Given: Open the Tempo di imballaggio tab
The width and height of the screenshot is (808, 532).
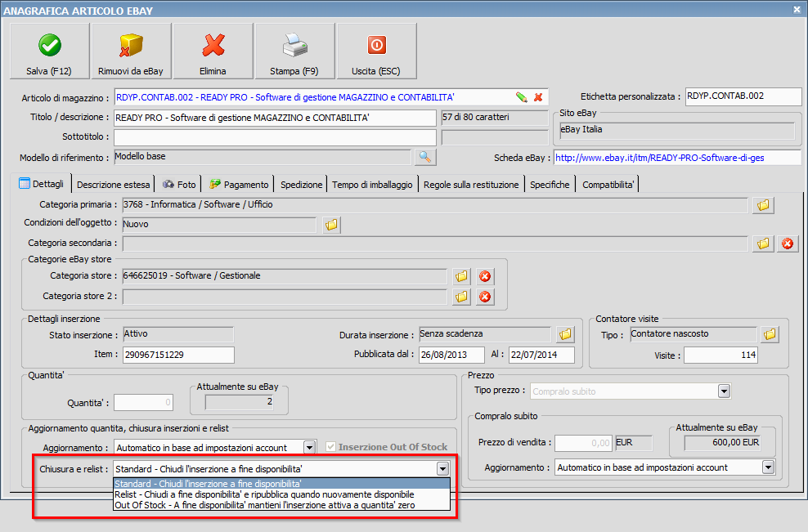Looking at the screenshot, I should (x=372, y=185).
